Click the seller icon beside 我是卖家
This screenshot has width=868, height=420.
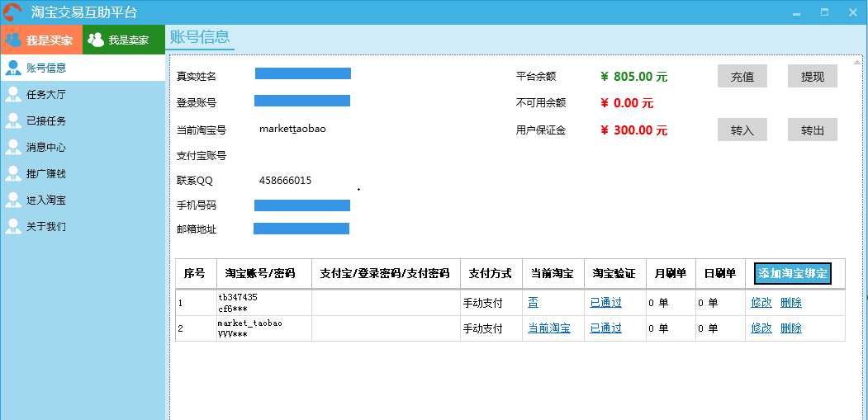pos(96,40)
